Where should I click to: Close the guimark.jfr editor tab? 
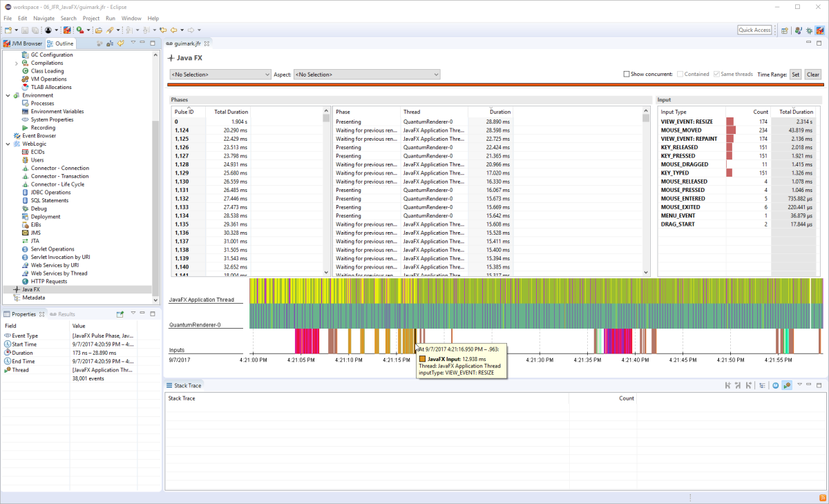click(x=207, y=43)
